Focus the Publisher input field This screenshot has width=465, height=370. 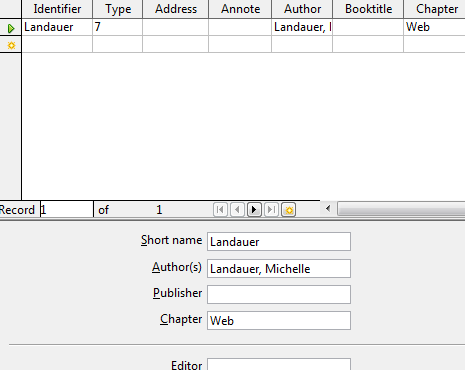point(279,294)
